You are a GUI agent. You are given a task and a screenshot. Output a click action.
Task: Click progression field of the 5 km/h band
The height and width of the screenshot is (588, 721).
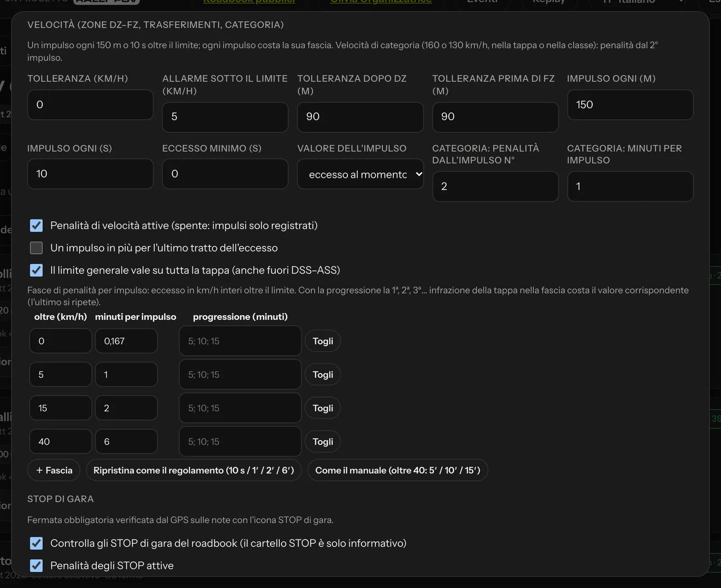tap(240, 374)
